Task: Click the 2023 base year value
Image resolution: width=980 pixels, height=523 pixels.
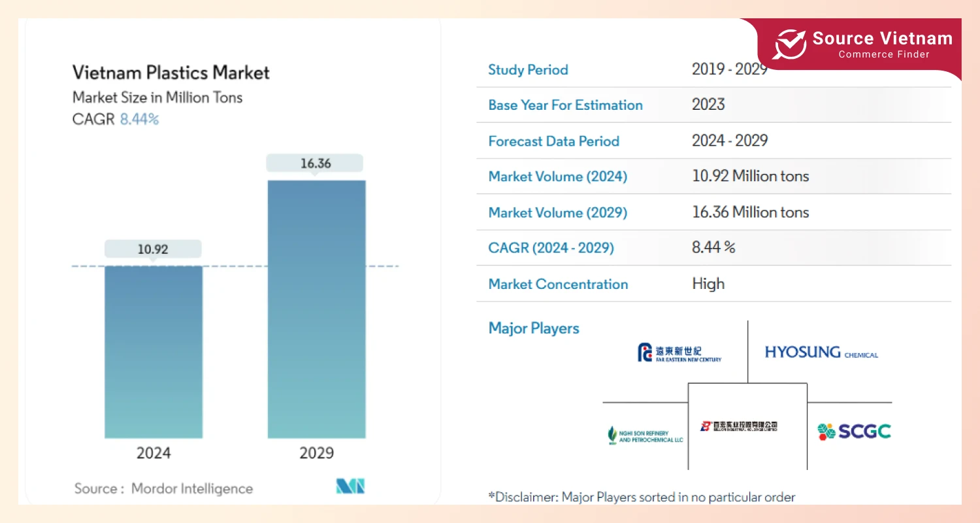Action: click(709, 105)
